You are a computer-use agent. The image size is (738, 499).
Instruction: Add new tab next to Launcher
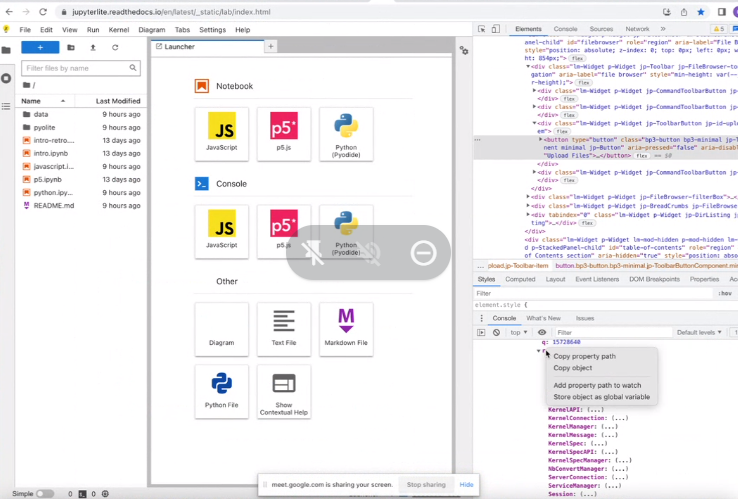pos(271,47)
